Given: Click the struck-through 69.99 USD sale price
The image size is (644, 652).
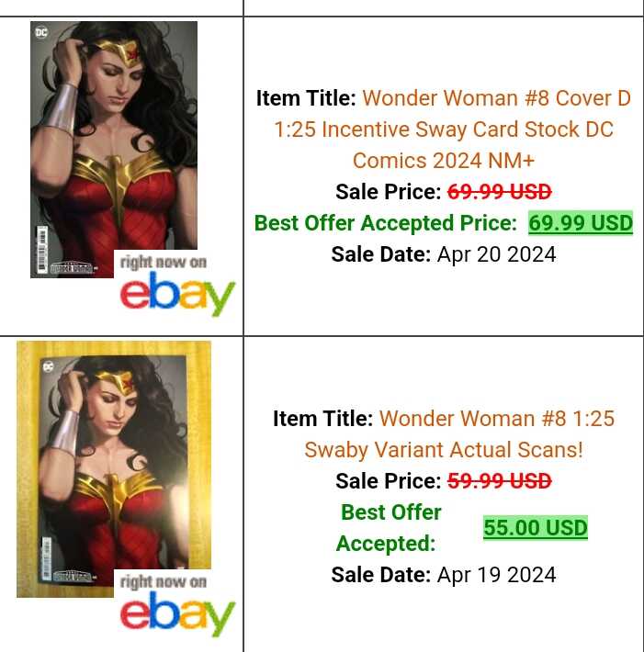Looking at the screenshot, I should coord(499,192).
